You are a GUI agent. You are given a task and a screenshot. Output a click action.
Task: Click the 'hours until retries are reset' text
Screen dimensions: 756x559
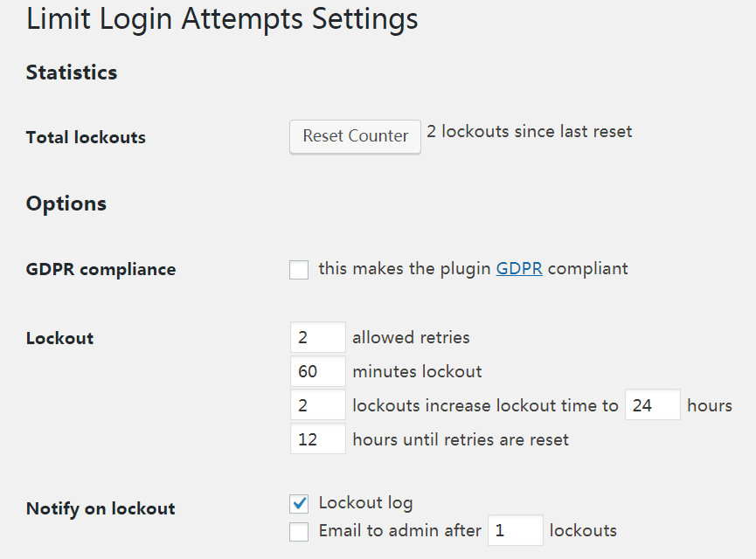tap(461, 439)
